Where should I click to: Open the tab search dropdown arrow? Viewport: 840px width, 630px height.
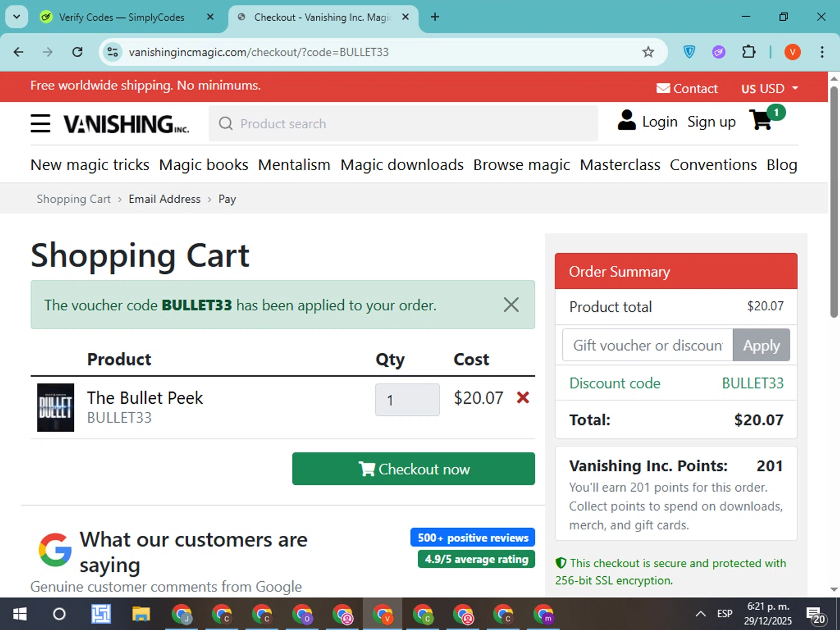16,17
